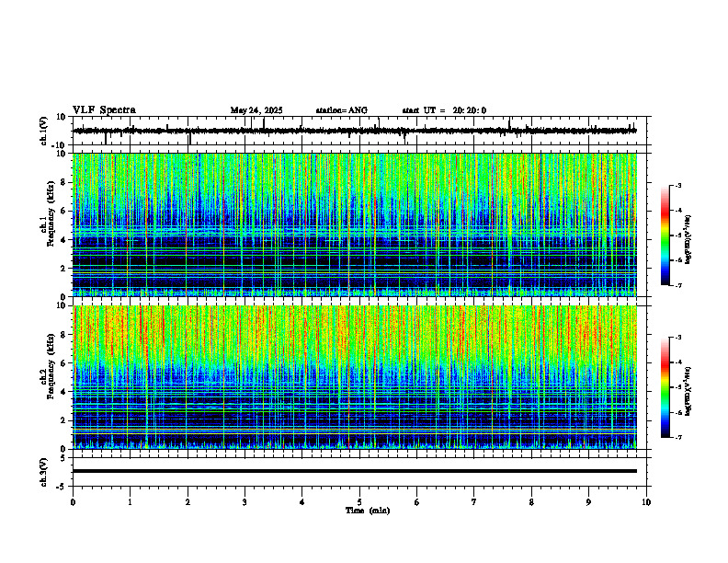This screenshot has height=563, width=728.
Task: Click time axis tick label "4"
Action: point(302,502)
